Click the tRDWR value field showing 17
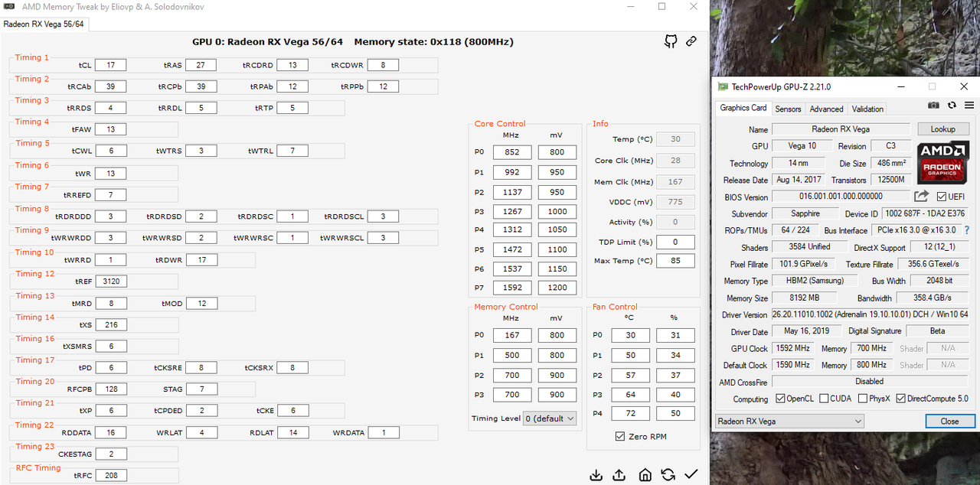 coord(201,260)
